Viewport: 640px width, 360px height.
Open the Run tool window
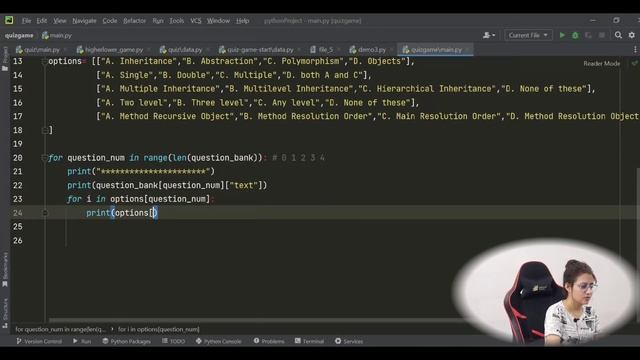(82, 341)
